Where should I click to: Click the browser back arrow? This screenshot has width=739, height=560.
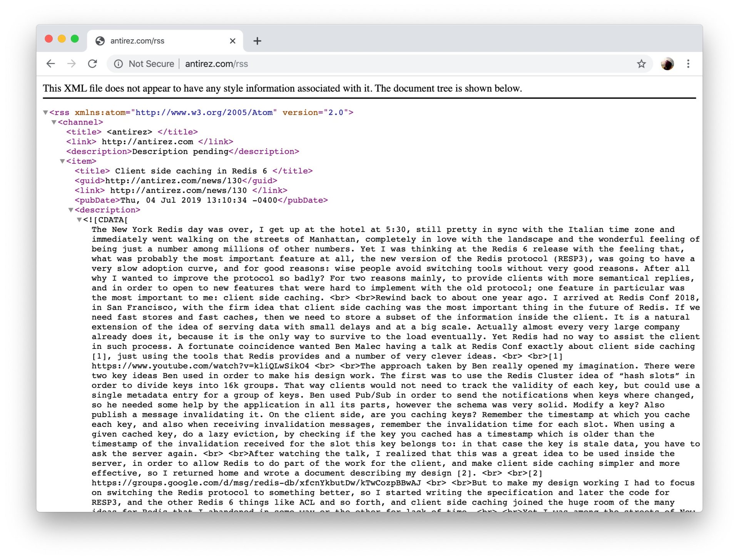[51, 64]
